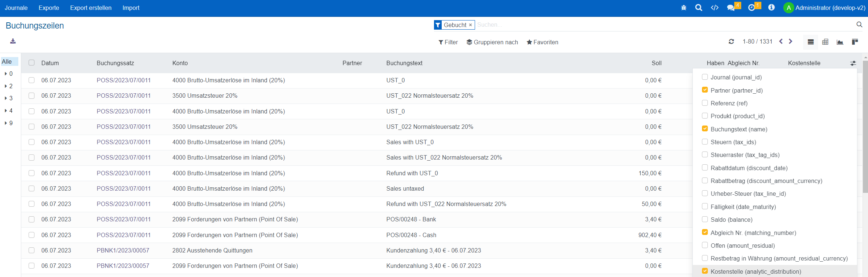Enable the Journal (journal_id) column checkbox
This screenshot has height=277, width=868.
click(x=705, y=77)
